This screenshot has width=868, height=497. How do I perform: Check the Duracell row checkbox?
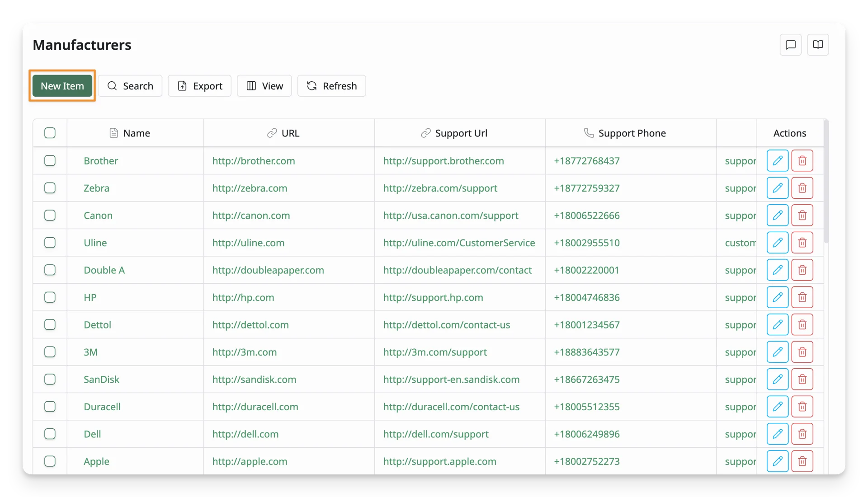tap(50, 407)
